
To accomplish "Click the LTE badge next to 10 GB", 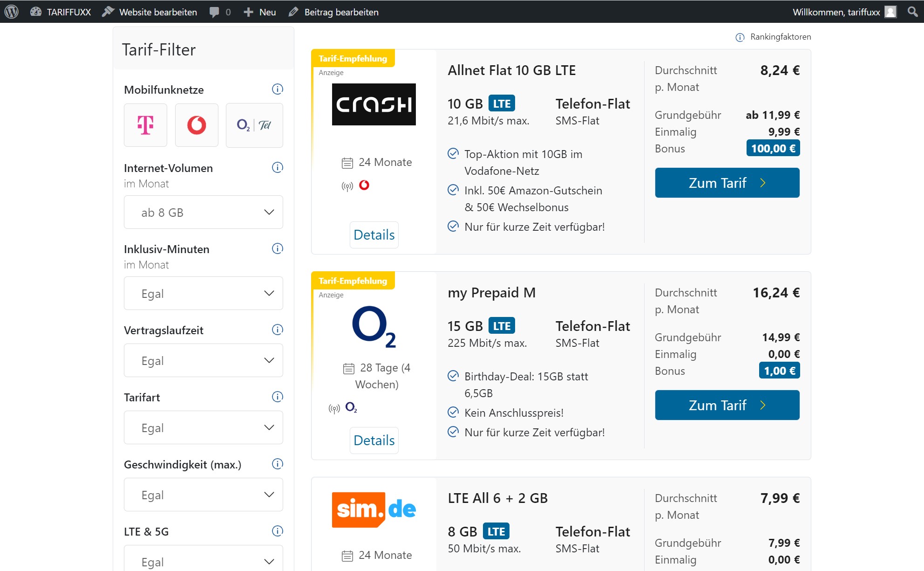I will [x=502, y=103].
